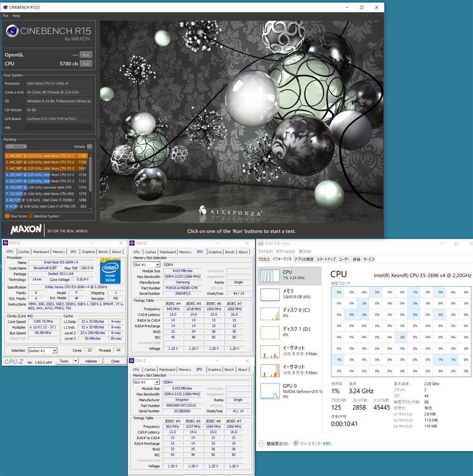Screen dimensions: 473x476
Task: Click the CPU-Z title icon of the Processor window
Action: coord(5,243)
